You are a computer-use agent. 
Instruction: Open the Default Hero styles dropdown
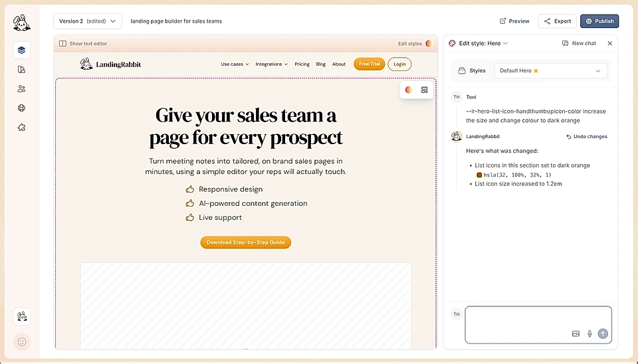550,71
